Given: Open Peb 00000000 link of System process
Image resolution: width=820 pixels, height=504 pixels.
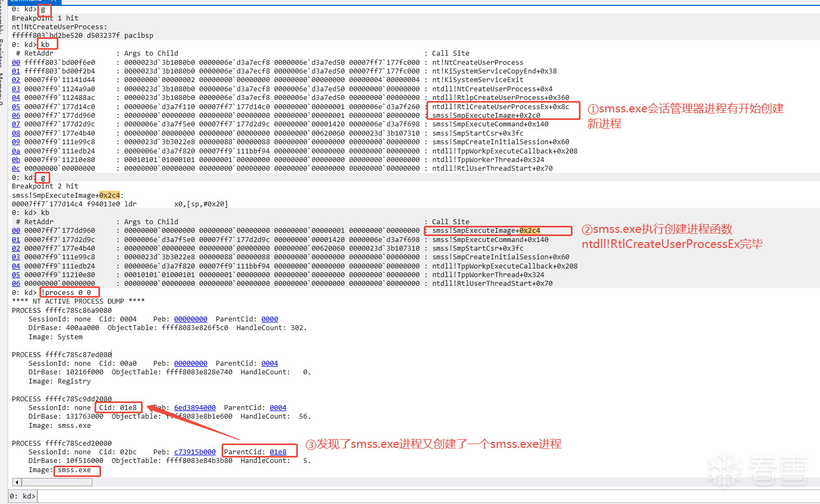Looking at the screenshot, I should click(191, 319).
